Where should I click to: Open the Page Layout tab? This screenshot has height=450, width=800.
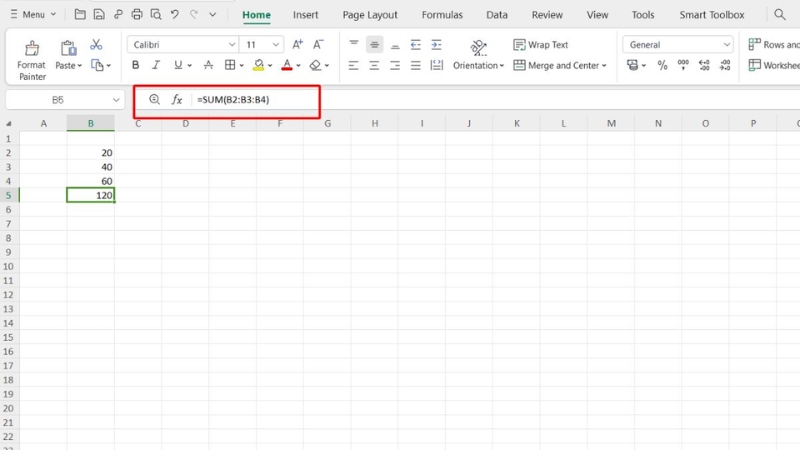(x=369, y=15)
